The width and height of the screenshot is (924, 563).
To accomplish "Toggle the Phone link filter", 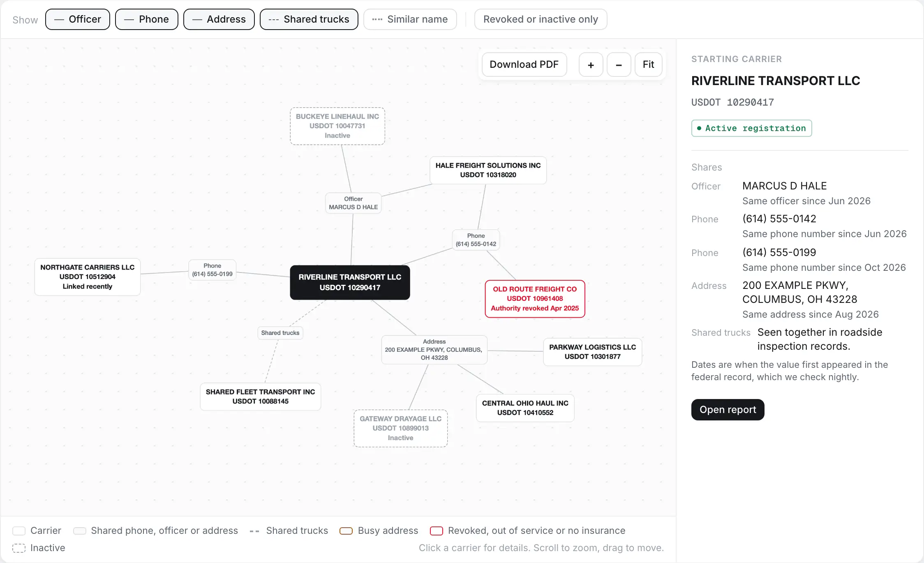I will 147,19.
